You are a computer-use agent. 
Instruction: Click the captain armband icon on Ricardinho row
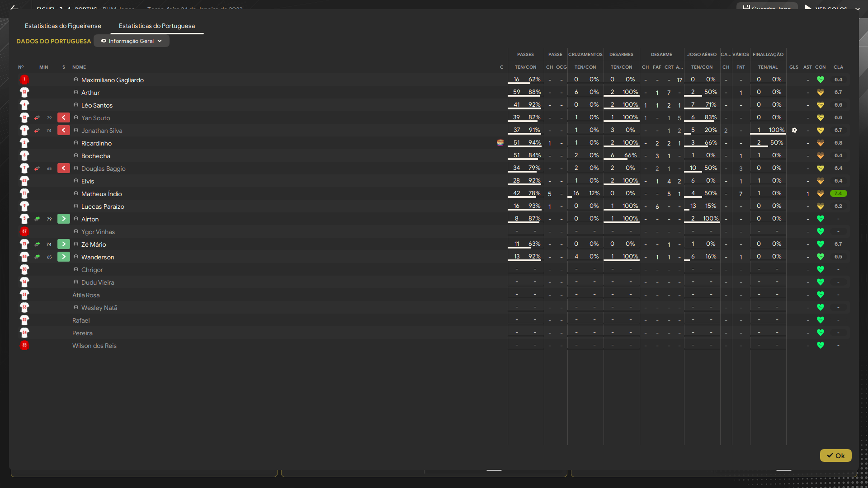click(x=500, y=142)
